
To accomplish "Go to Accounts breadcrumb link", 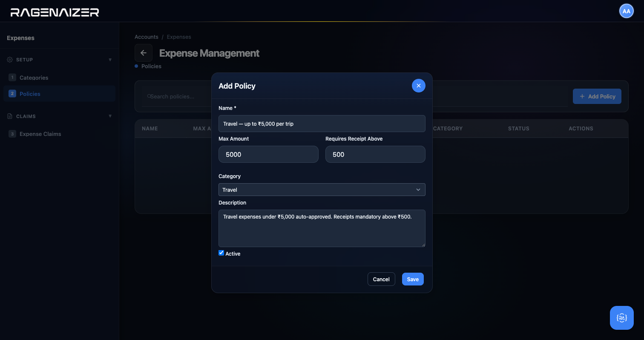I will pyautogui.click(x=147, y=37).
